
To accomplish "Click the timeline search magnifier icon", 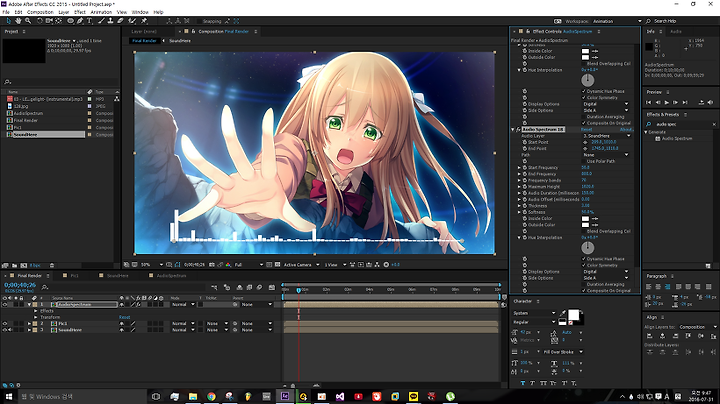I will 45,287.
